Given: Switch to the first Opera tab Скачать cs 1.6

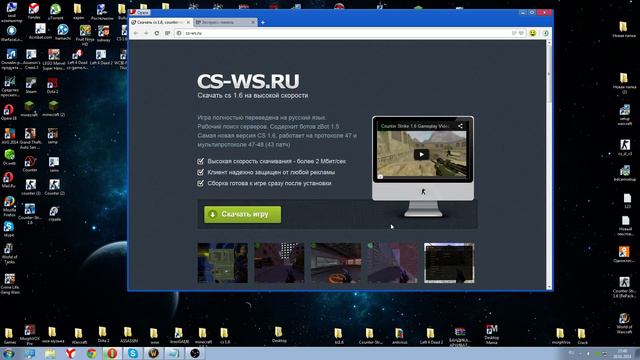Looking at the screenshot, I should coord(160,22).
